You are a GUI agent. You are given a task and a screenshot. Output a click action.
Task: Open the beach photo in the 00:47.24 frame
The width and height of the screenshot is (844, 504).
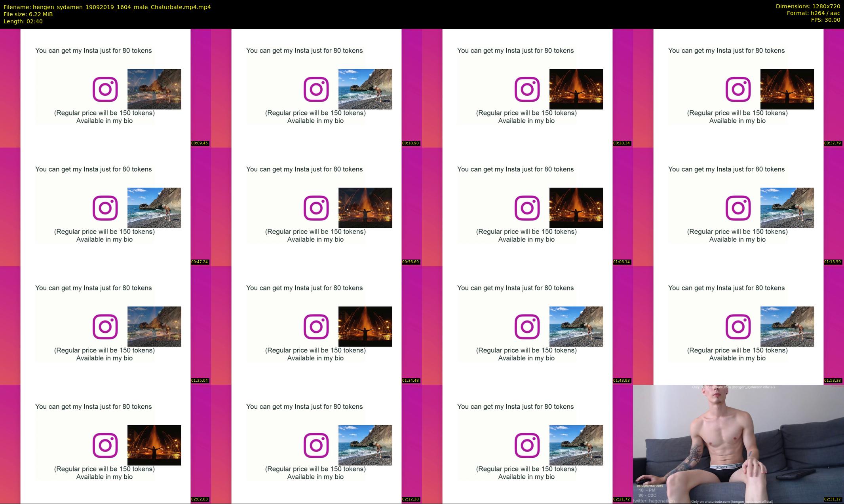[154, 208]
